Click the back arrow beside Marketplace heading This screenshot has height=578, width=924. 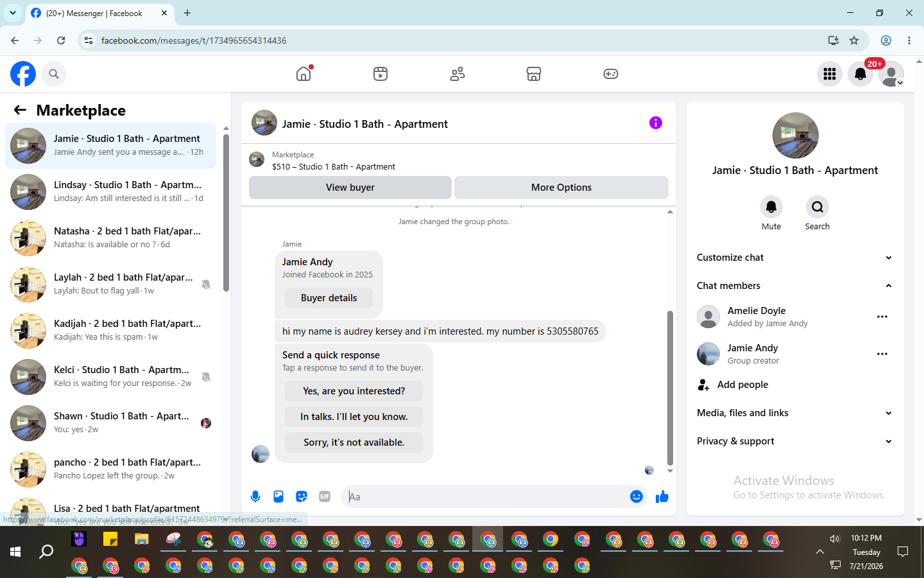tap(20, 110)
